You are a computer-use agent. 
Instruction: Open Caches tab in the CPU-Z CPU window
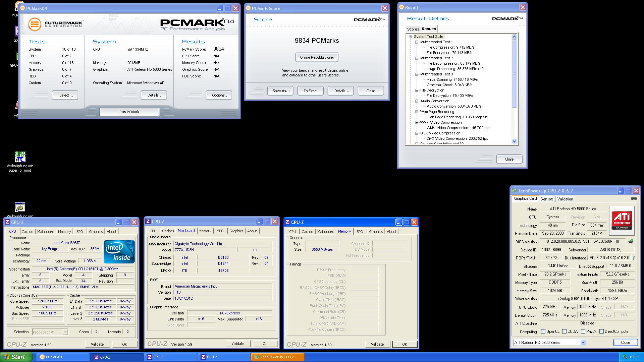click(28, 232)
